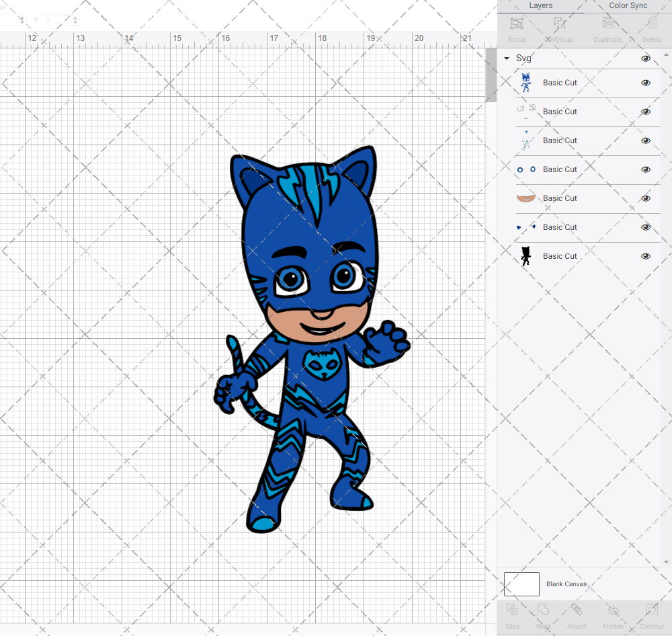Select the skin-tone face thumbnail

pyautogui.click(x=526, y=198)
